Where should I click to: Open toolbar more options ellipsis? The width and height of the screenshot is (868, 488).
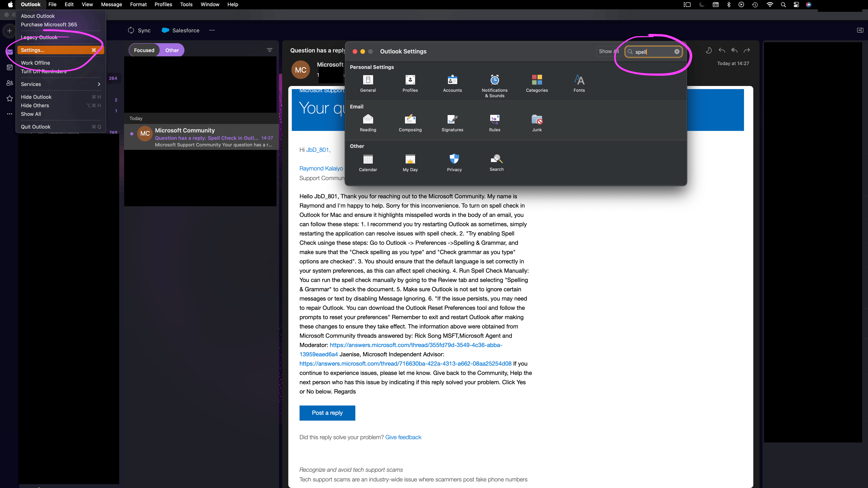pyautogui.click(x=212, y=30)
